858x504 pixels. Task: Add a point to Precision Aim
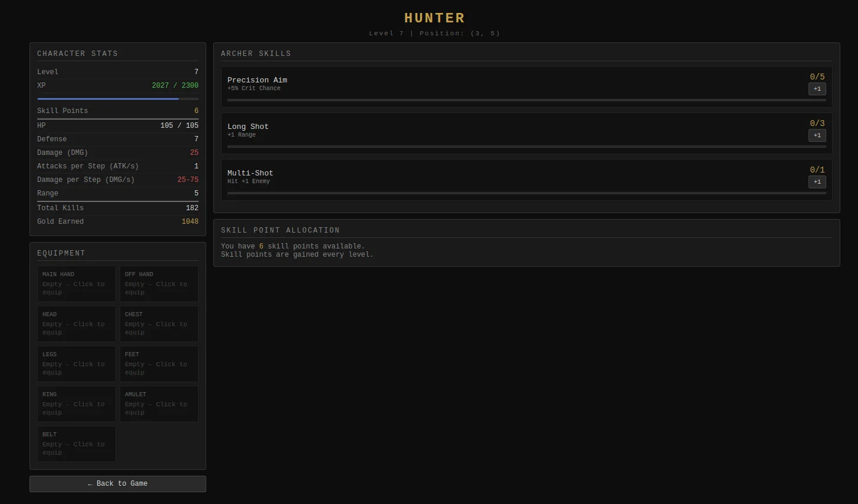click(817, 89)
